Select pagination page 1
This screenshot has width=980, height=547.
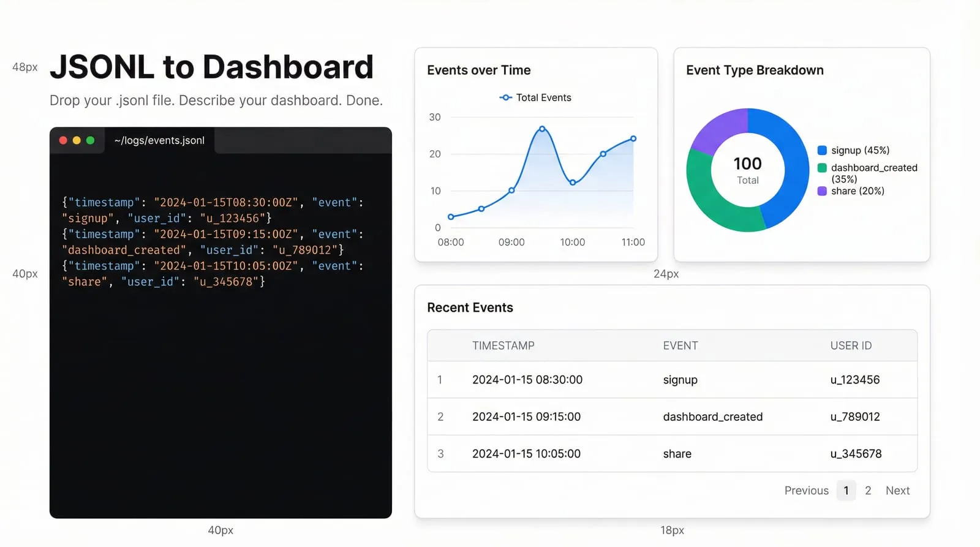pyautogui.click(x=846, y=491)
